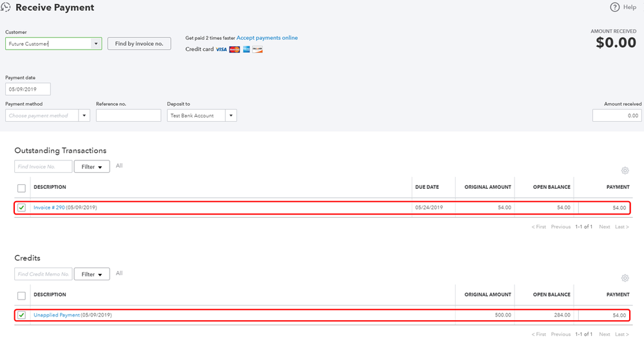Screen dimensions: 644x339
Task: Click First in Outstanding Transactions pagination
Action: coord(539,227)
